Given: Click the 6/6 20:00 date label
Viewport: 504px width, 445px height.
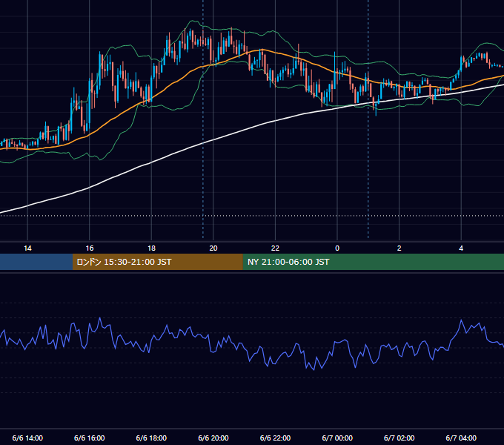Looking at the screenshot, I should pos(213,438).
